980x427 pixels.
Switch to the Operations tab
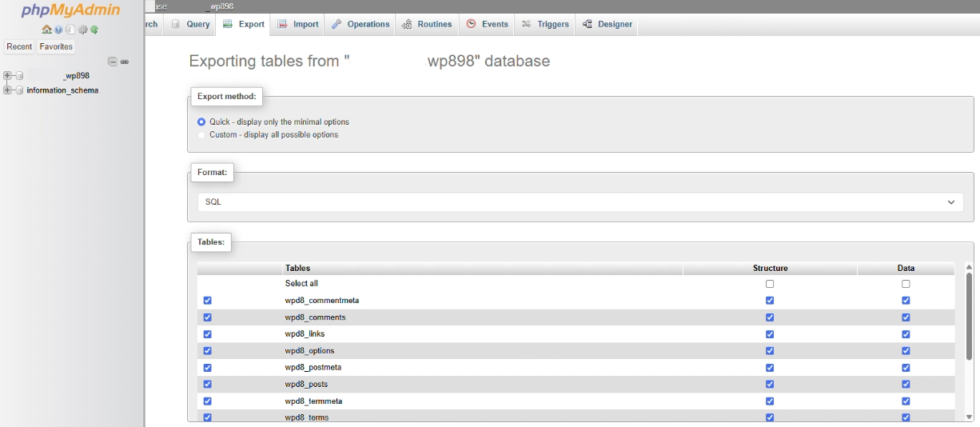click(x=361, y=24)
